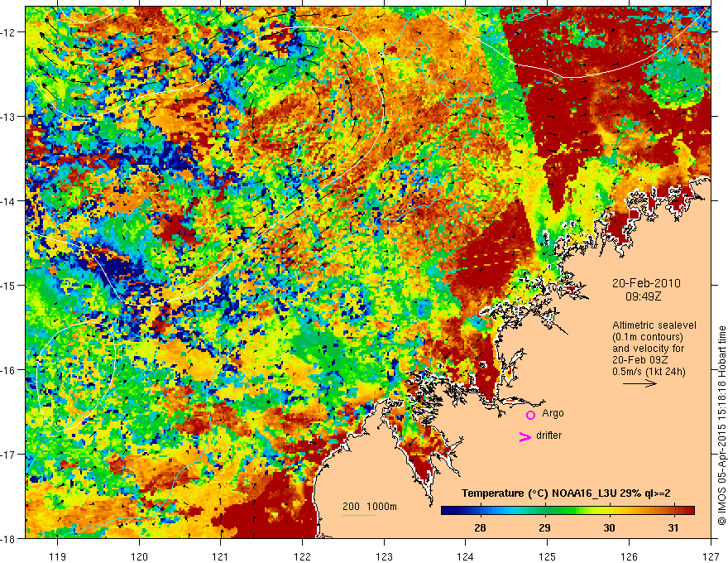The height and width of the screenshot is (563, 728).
Task: Click the colorbar tick label '29'
Action: click(x=544, y=527)
